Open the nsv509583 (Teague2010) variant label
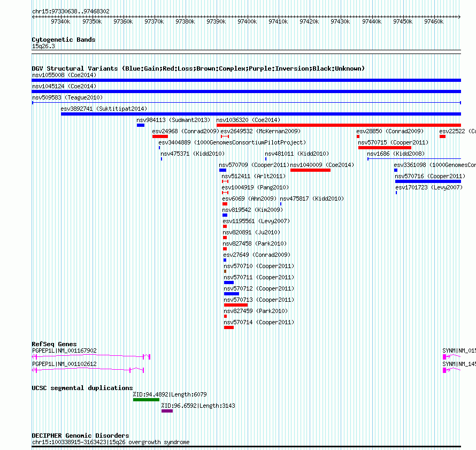Image resolution: width=476 pixels, height=450 pixels. 67,97
